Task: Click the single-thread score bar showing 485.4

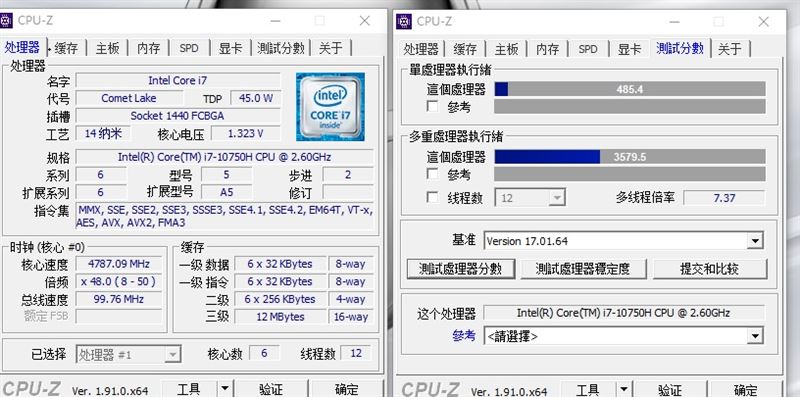Action: pos(630,89)
